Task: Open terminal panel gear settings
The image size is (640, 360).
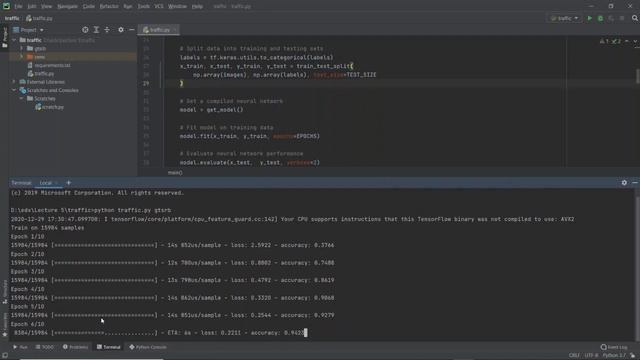Action: [x=624, y=183]
